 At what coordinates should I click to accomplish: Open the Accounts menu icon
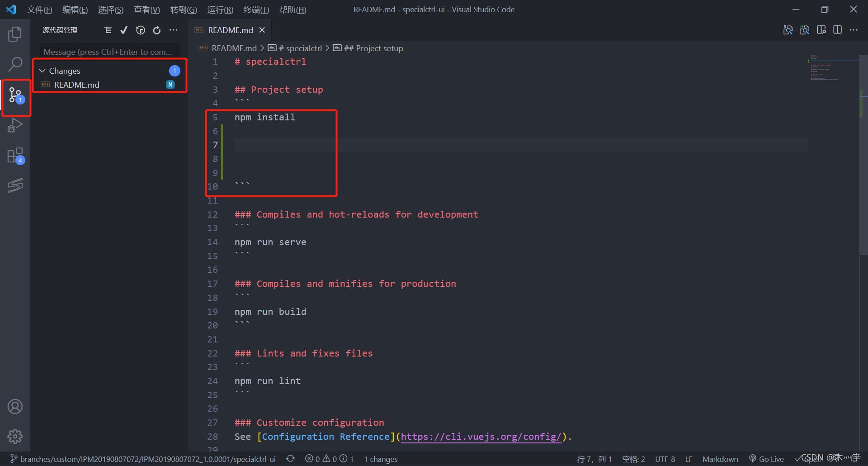[15, 407]
